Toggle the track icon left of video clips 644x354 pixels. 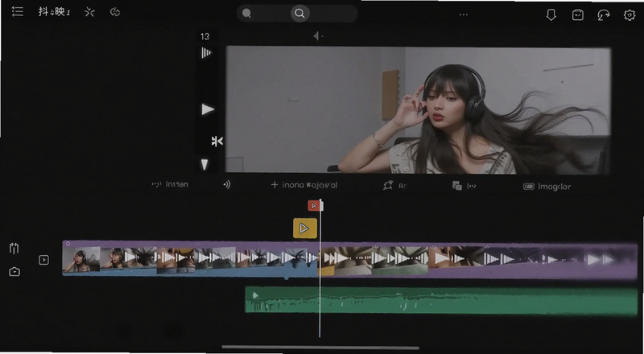pos(43,260)
